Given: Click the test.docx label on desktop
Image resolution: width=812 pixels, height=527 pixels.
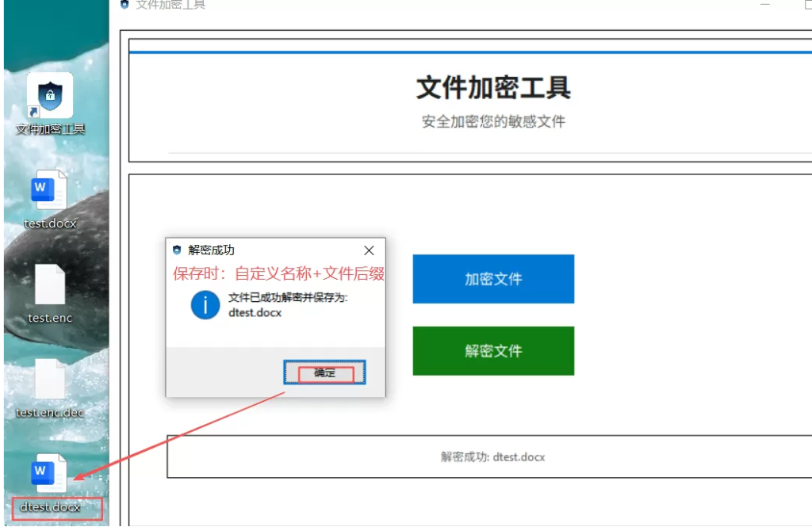Looking at the screenshot, I should coord(50,223).
